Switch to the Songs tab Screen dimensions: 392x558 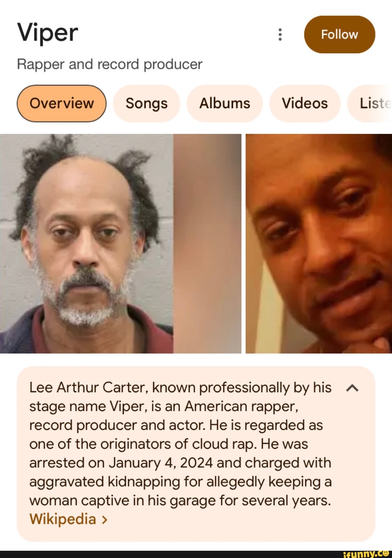pyautogui.click(x=147, y=103)
